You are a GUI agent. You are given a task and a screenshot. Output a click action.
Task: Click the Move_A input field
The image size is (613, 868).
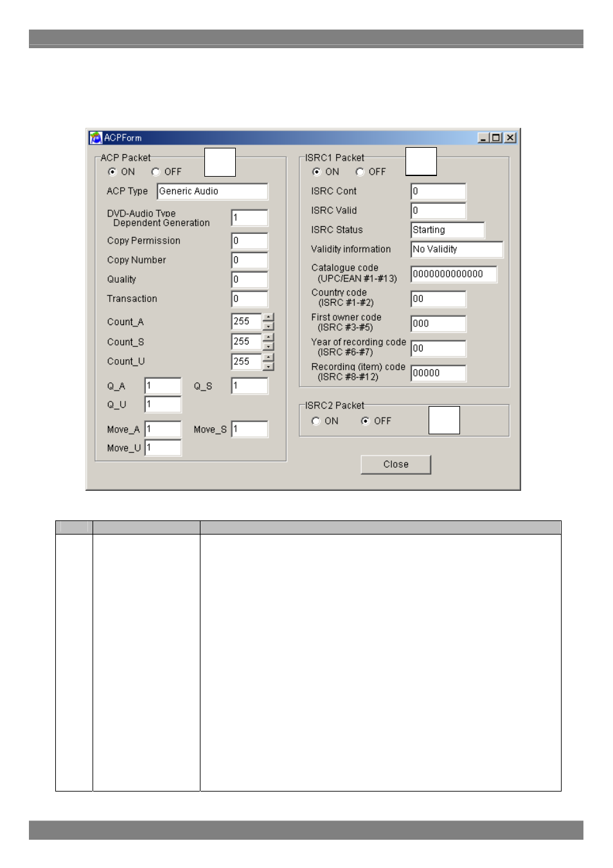click(163, 429)
